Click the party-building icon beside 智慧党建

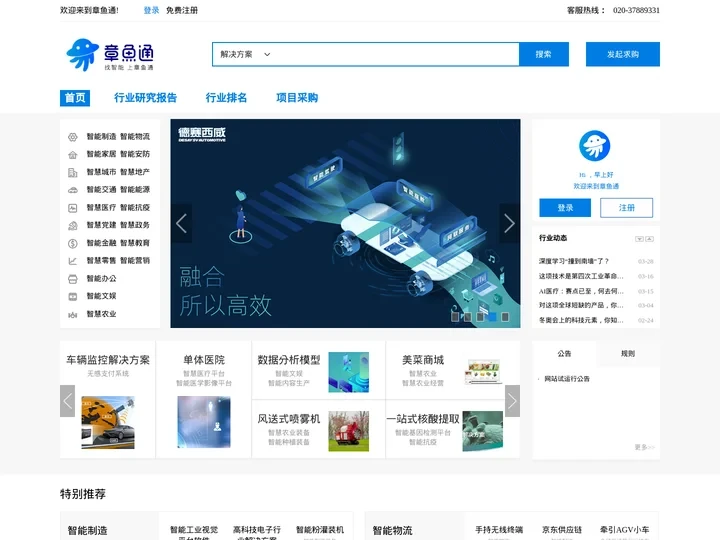pos(73,225)
